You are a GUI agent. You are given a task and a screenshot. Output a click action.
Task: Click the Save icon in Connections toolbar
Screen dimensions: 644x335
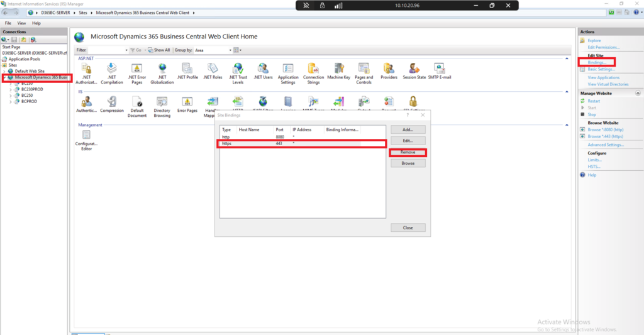(x=14, y=40)
